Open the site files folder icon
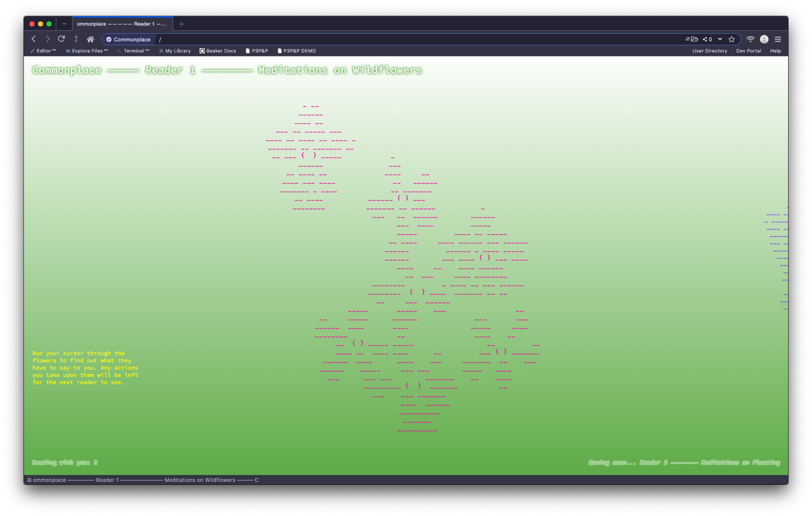The height and width of the screenshot is (516, 812). 695,39
